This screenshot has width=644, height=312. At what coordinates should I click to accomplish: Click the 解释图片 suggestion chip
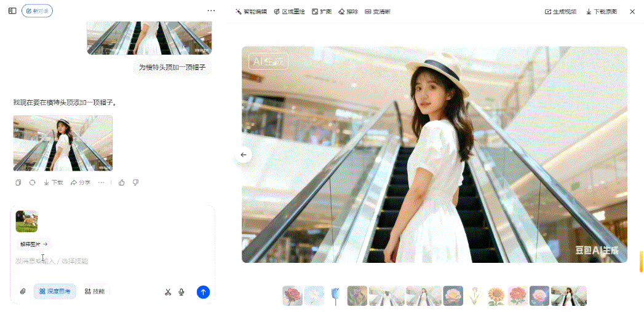coord(34,244)
